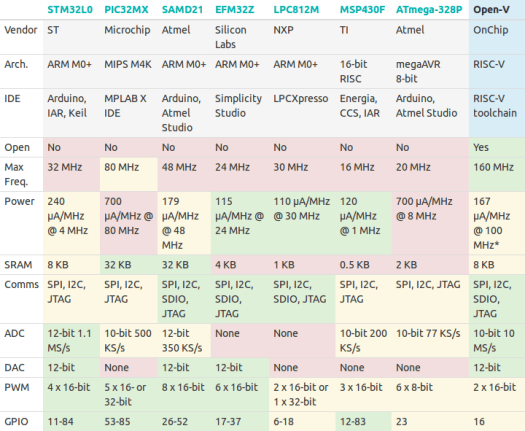
Task: Select the SRAM row label
Action: pos(18,265)
